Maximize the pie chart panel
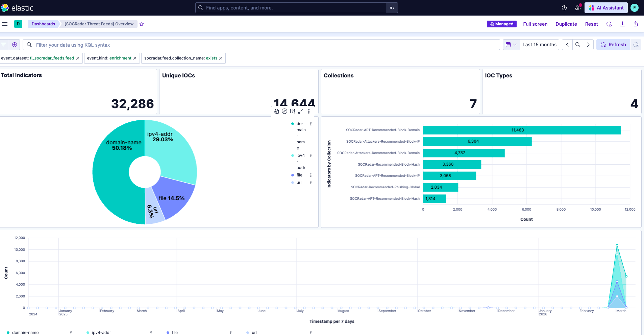Viewport: 644px width, 335px height. click(301, 111)
